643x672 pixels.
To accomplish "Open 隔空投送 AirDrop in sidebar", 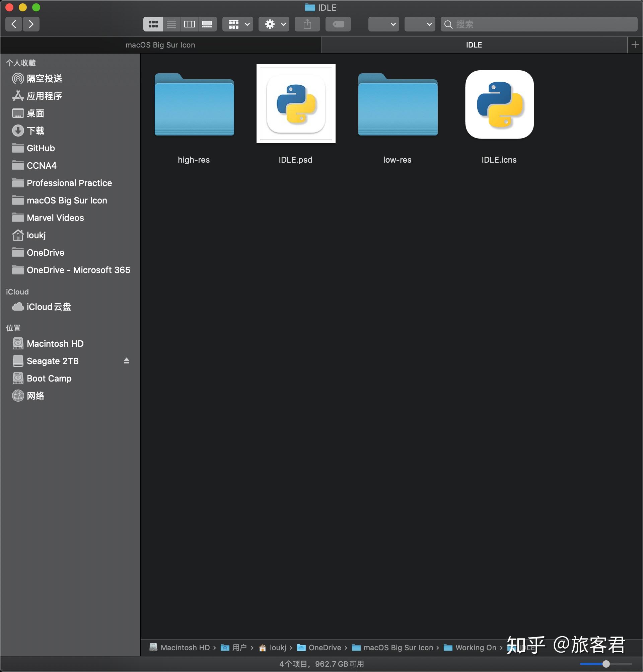I will [x=70, y=78].
